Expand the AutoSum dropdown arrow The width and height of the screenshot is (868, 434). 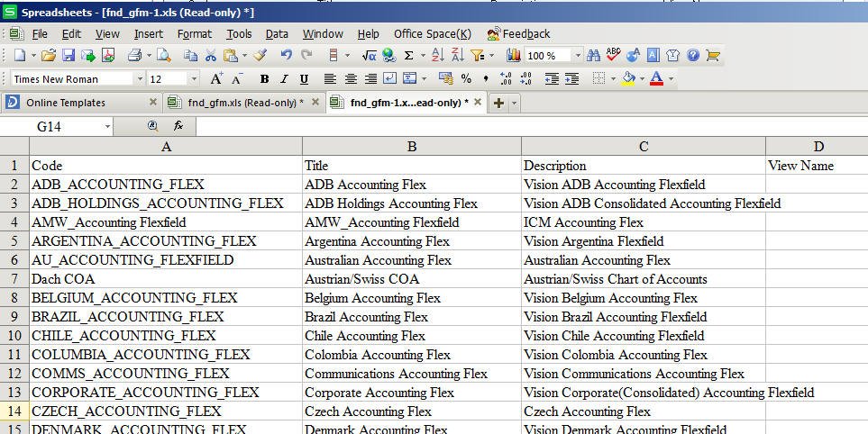tap(423, 55)
